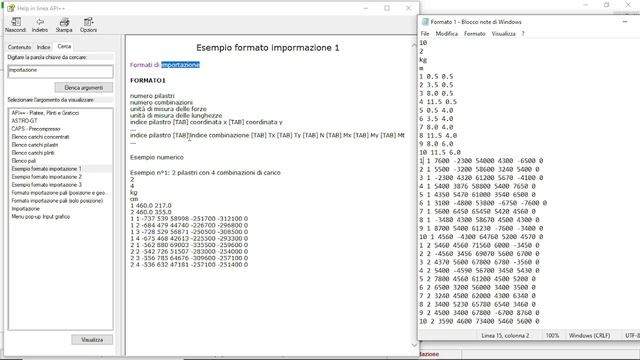Viewport: 640px width, 360px height.
Task: Open the Notepad File menu
Action: click(424, 33)
